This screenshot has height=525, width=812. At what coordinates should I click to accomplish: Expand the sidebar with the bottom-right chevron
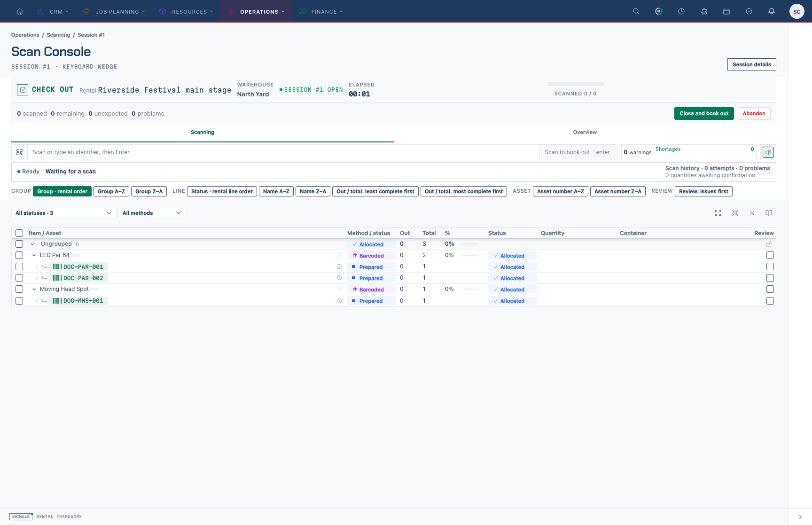800,517
